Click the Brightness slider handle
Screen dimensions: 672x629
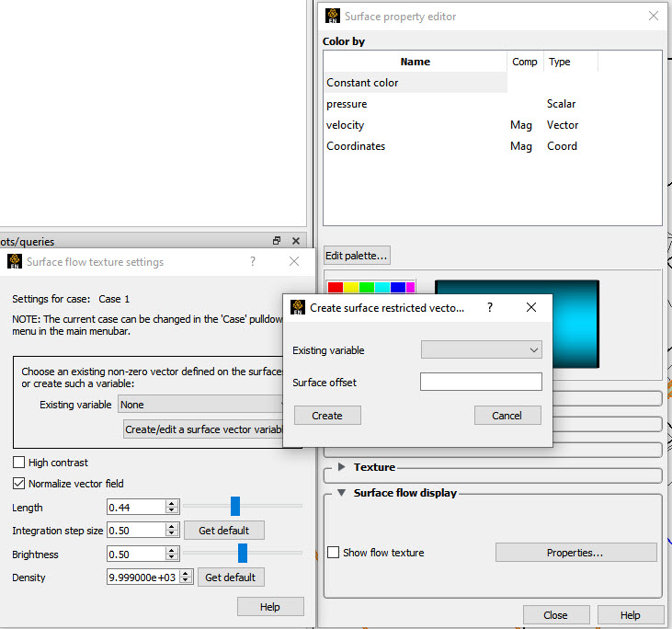pos(243,553)
